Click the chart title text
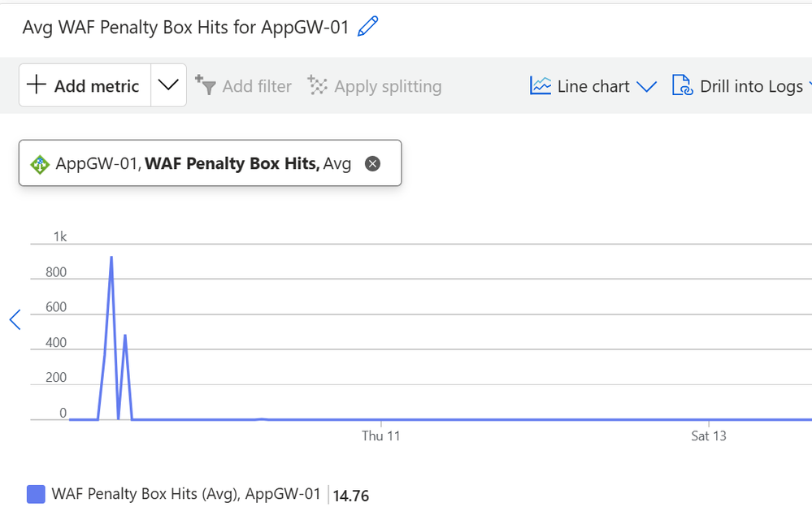 pos(185,27)
